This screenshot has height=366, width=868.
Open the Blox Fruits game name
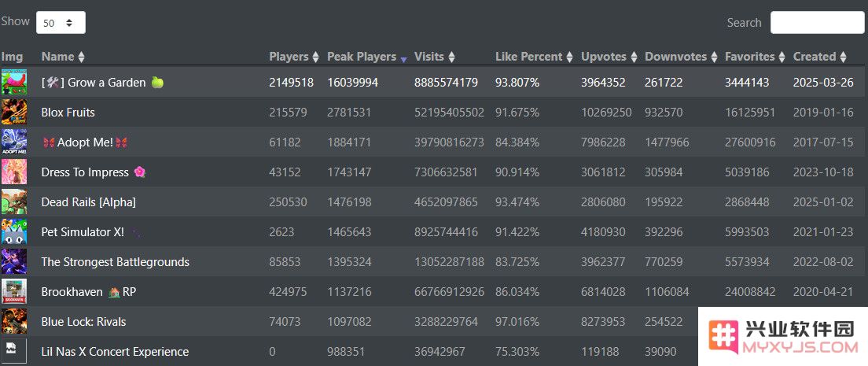pos(68,113)
